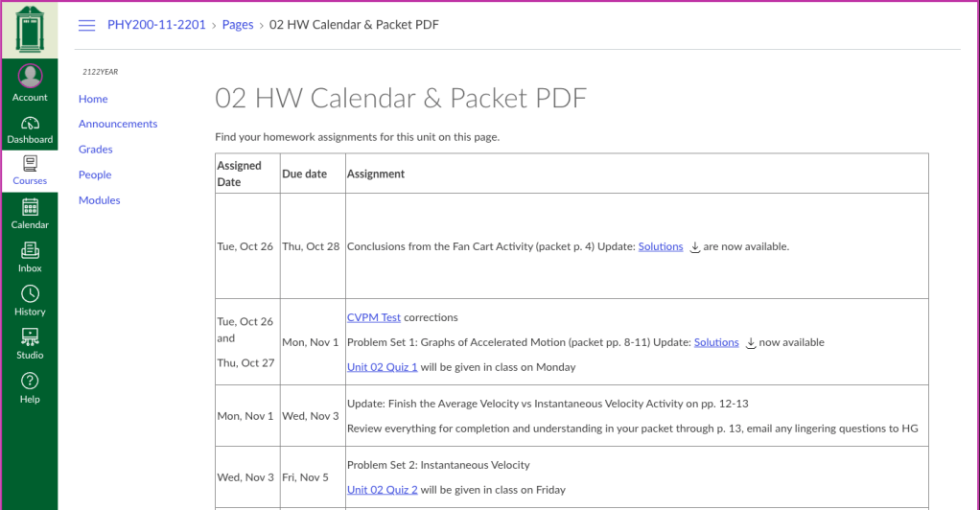Open the Unit 02 Quiz 2 link
The image size is (980, 510).
pos(382,490)
